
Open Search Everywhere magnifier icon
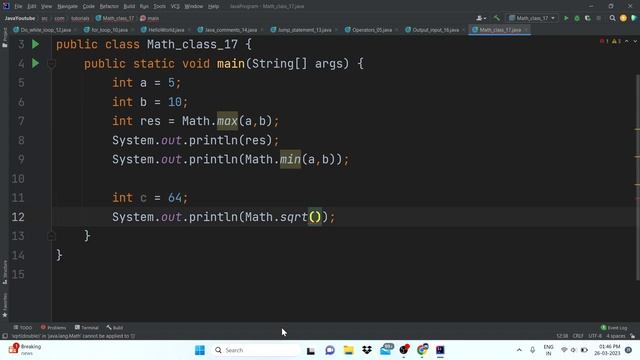[612, 18]
